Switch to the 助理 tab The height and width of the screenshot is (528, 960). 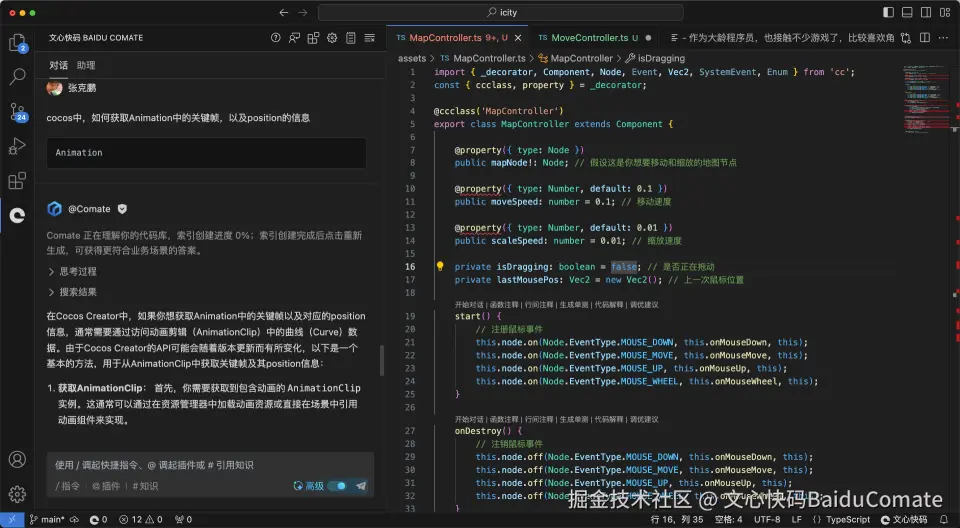point(86,65)
